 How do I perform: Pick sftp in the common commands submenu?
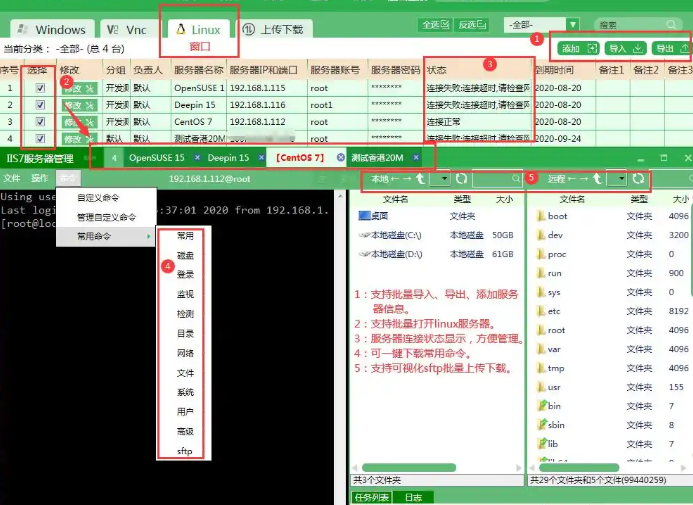click(185, 451)
